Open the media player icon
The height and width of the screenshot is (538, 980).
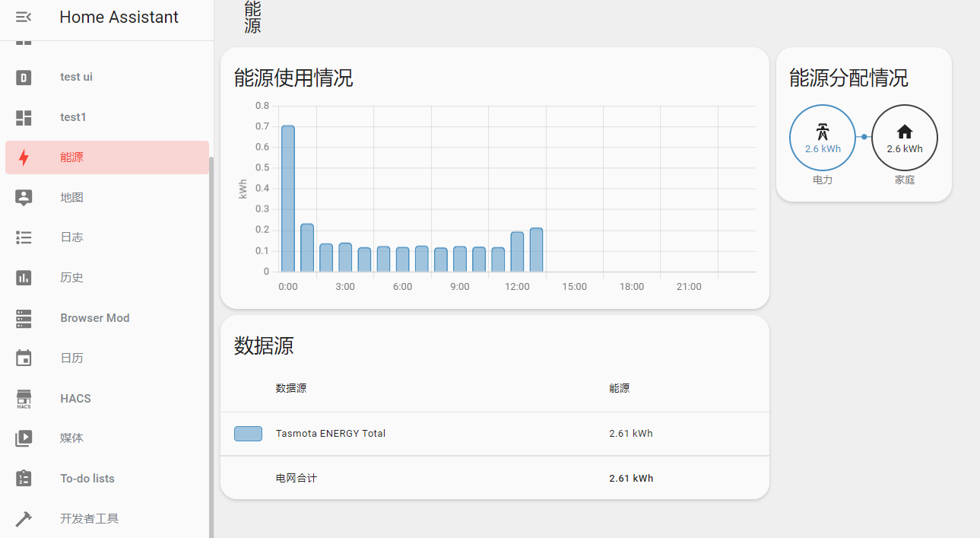point(24,438)
